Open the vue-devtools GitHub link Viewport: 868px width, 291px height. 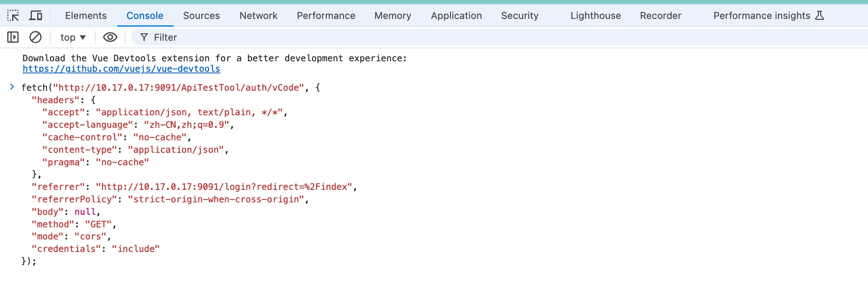(121, 69)
